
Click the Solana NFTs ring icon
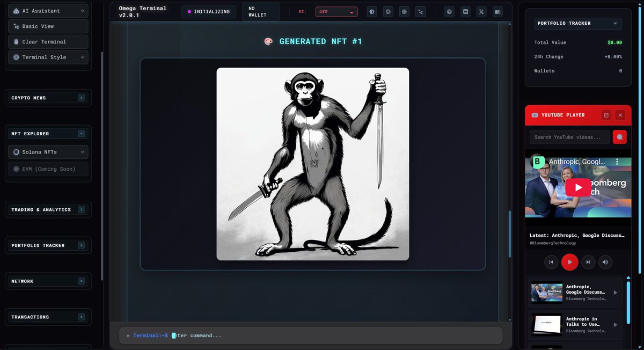pos(16,152)
